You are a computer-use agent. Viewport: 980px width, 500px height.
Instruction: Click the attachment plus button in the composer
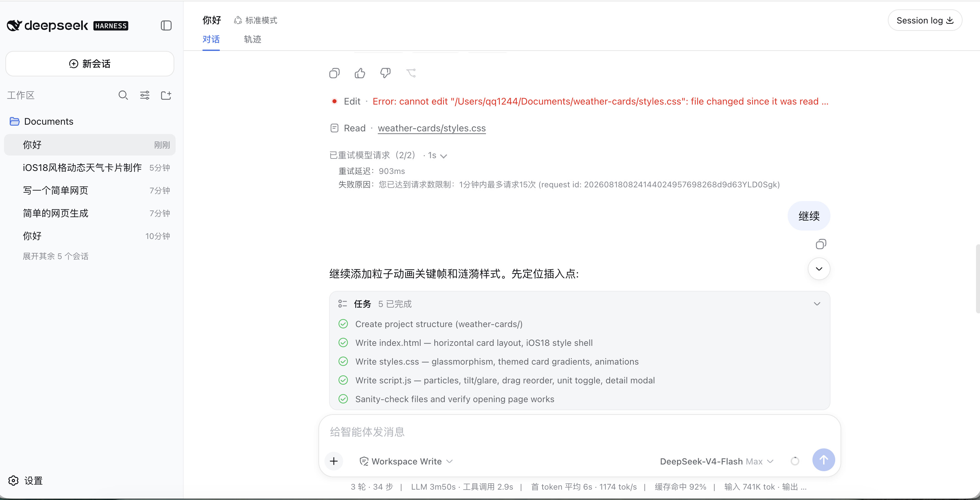(334, 461)
